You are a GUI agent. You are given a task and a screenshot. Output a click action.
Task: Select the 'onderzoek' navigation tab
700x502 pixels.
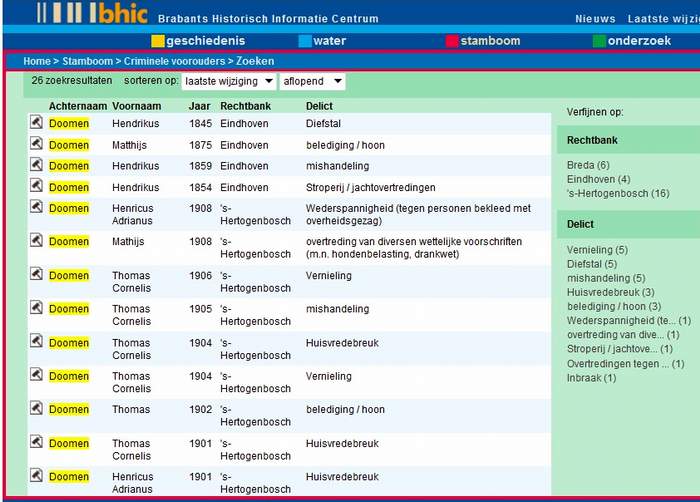(644, 41)
